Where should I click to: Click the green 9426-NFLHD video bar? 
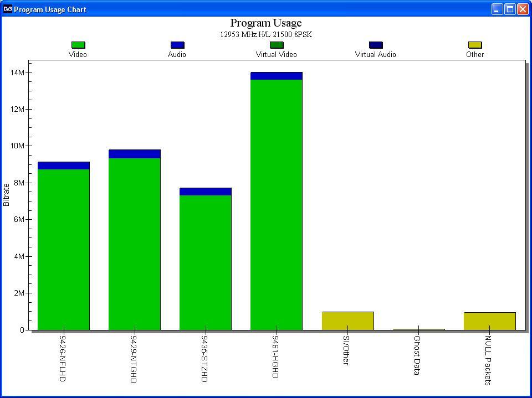63,250
